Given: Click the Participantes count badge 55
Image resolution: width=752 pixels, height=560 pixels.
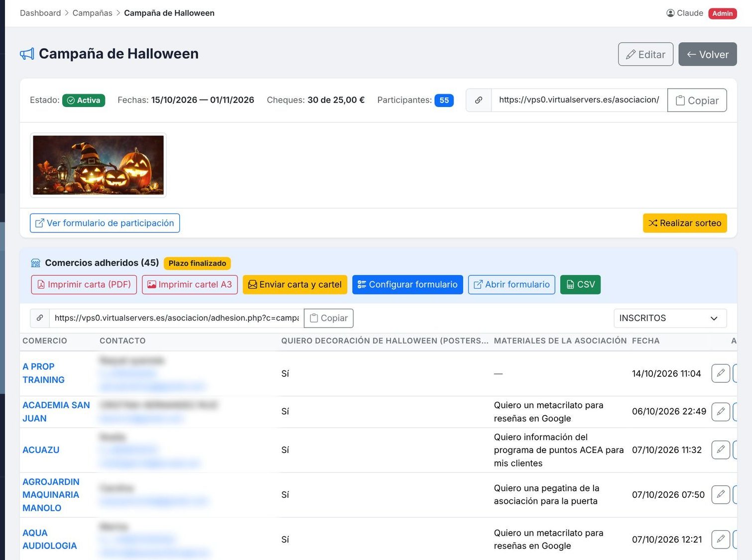Looking at the screenshot, I should point(444,101).
